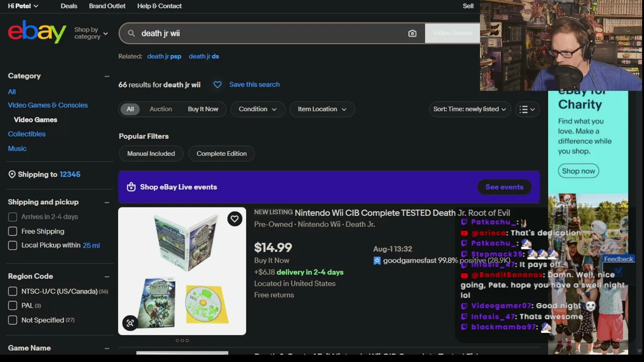
Task: Expand Shop by category menu
Action: [x=91, y=33]
